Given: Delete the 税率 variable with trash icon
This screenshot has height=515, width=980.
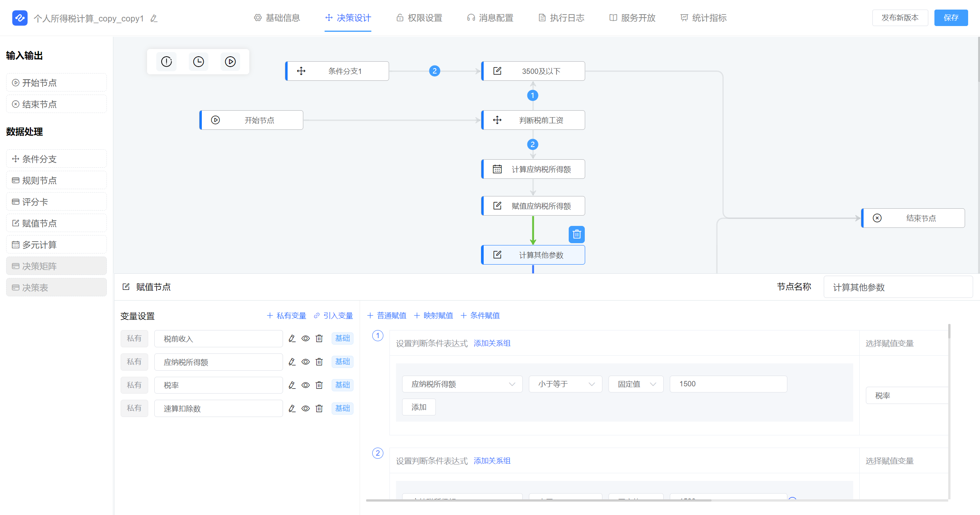Looking at the screenshot, I should (x=319, y=385).
